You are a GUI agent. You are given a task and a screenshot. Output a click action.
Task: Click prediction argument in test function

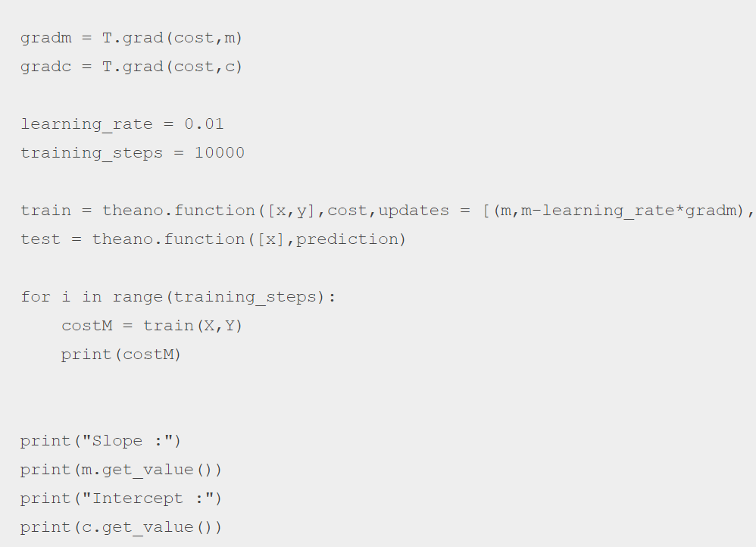pyautogui.click(x=345, y=239)
